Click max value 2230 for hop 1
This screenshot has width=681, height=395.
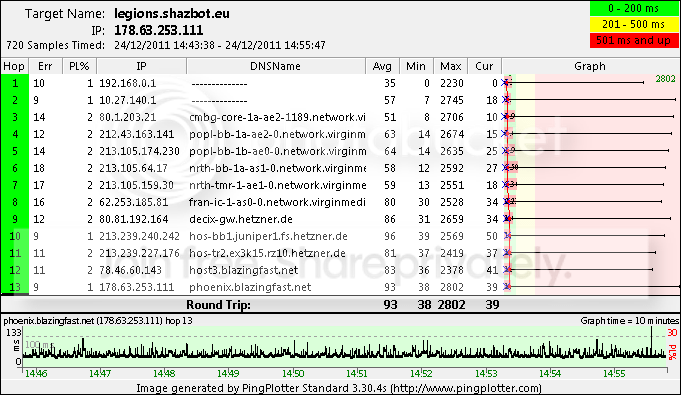[452, 83]
